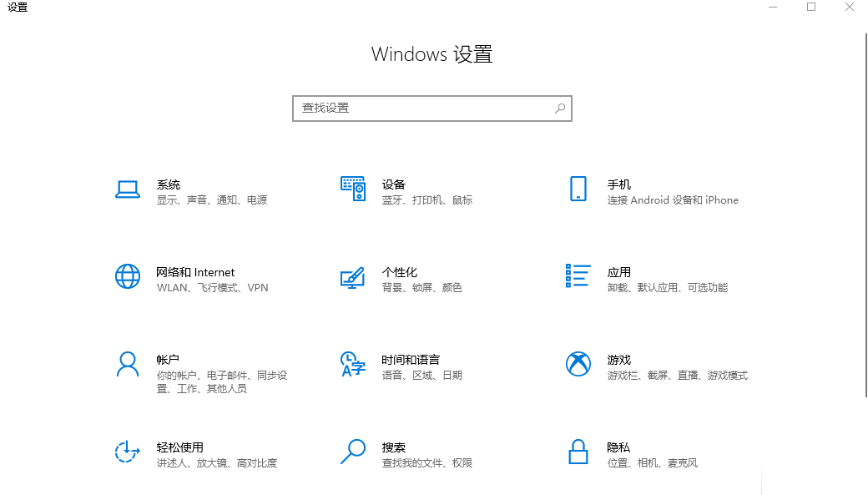Image resolution: width=868 pixels, height=495 pixels.
Task: Click the vertical scrollbar thumb
Action: (865, 215)
